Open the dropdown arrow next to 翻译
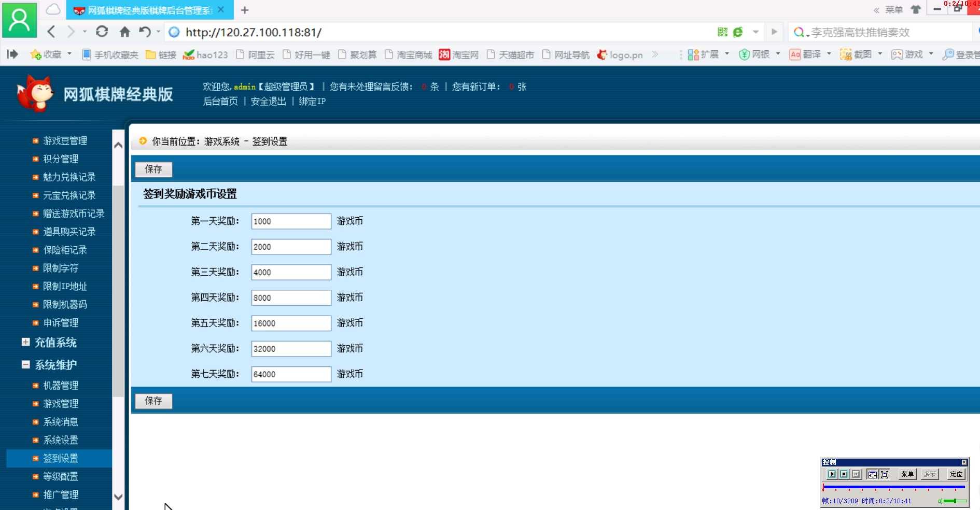Viewport: 980px width, 510px height. point(829,54)
